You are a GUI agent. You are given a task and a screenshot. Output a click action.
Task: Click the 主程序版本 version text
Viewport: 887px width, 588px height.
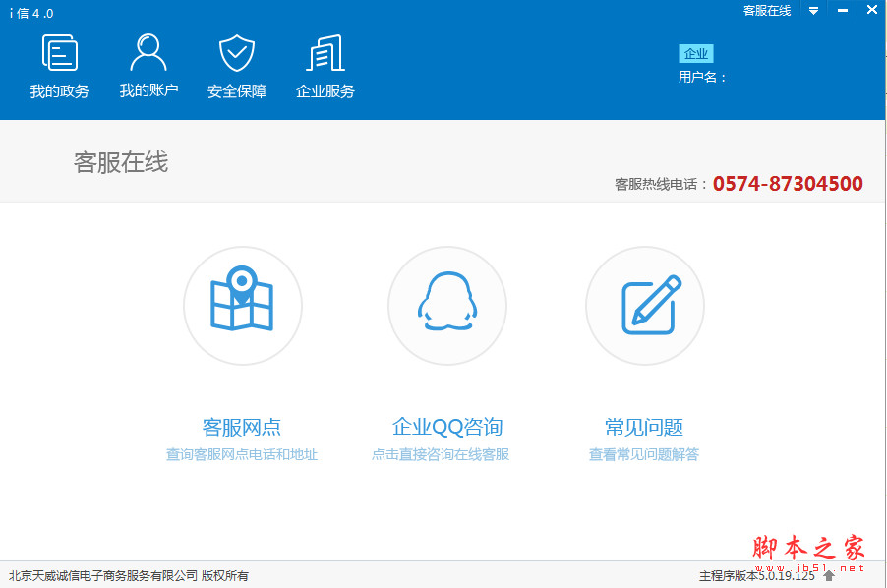click(757, 576)
